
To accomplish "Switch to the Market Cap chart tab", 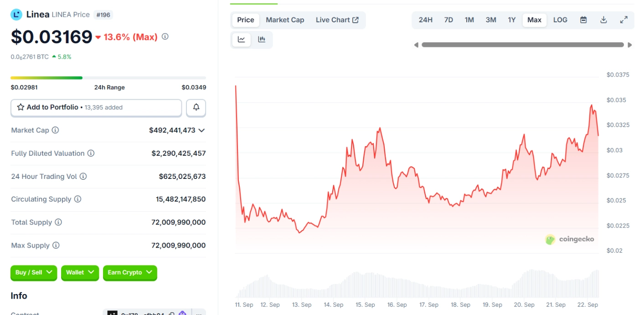I will (285, 20).
